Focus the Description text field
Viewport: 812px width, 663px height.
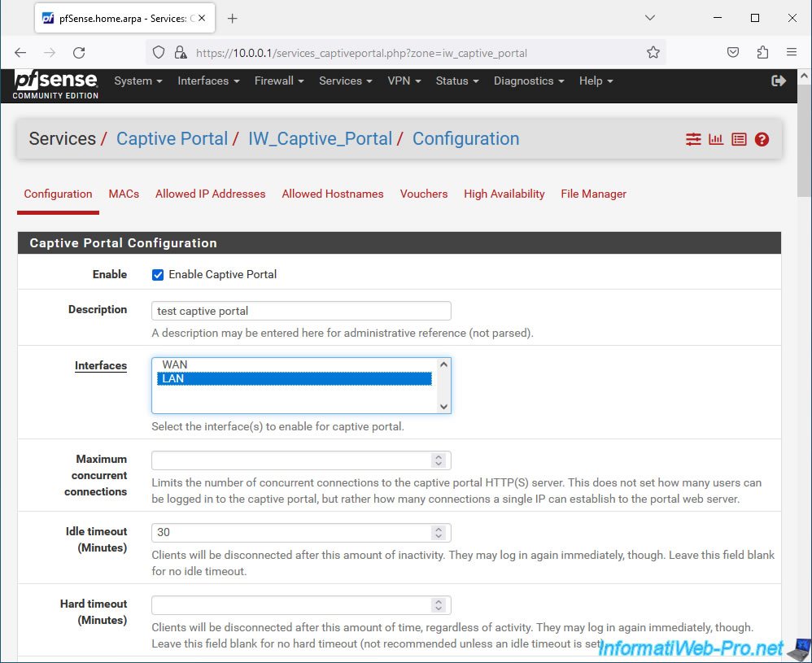(x=301, y=311)
